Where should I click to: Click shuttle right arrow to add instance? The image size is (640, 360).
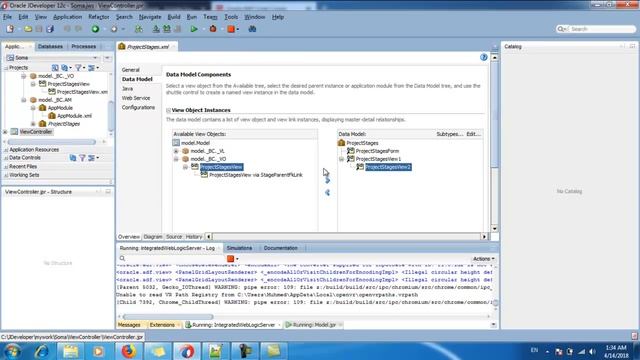(327, 180)
